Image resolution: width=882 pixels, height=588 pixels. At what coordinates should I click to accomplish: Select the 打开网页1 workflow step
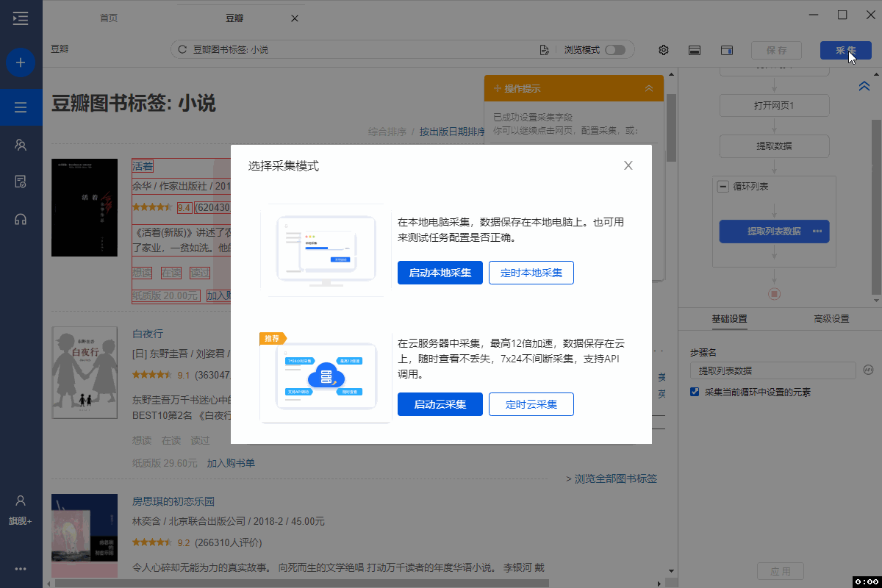pyautogui.click(x=774, y=105)
